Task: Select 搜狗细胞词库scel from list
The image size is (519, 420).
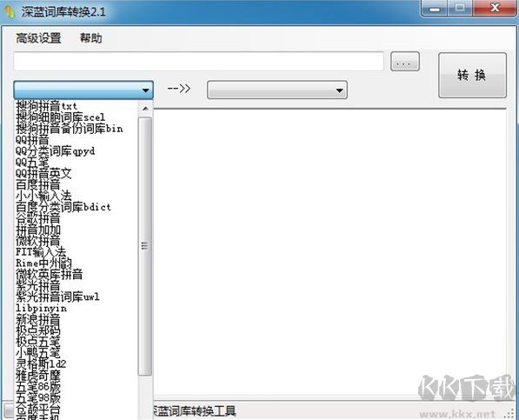Action: 60,117
